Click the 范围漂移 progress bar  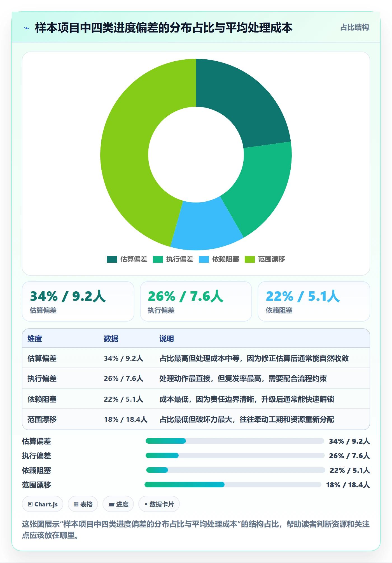(x=233, y=485)
